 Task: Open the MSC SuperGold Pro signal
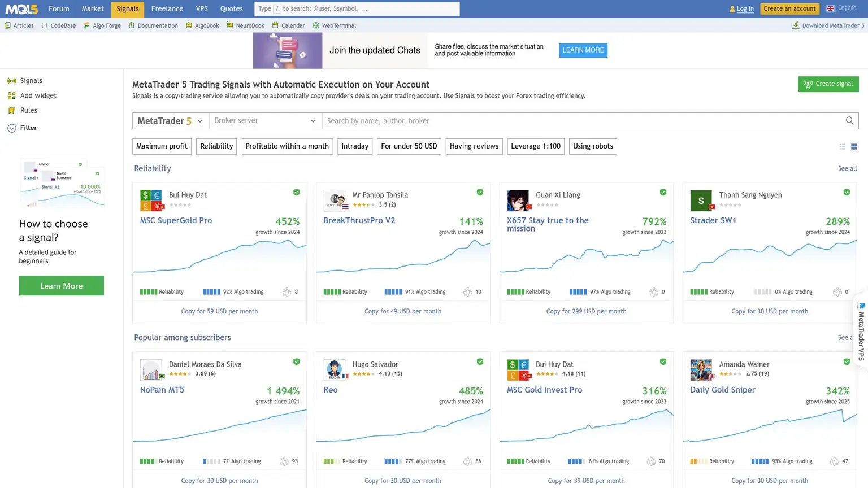pos(176,221)
